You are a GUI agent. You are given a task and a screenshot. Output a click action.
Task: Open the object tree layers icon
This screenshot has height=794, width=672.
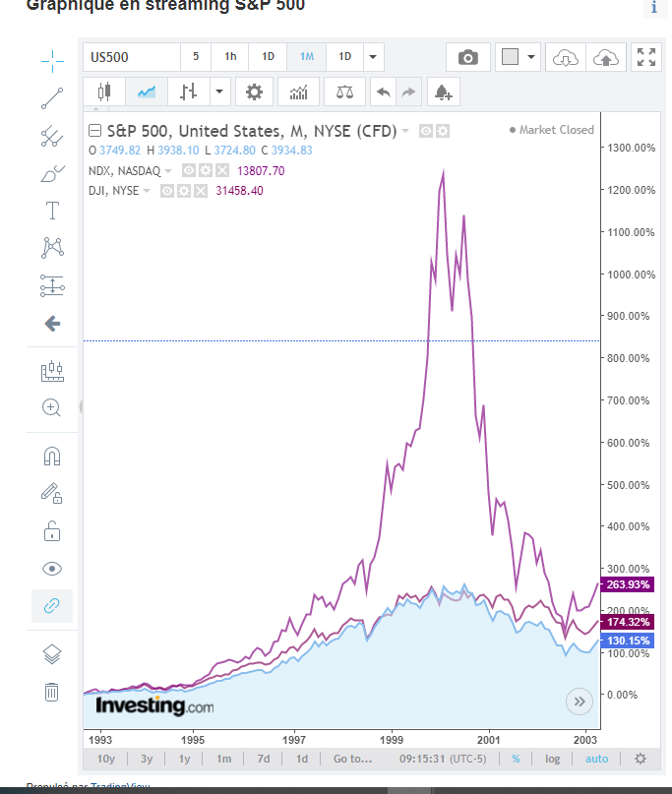(52, 654)
